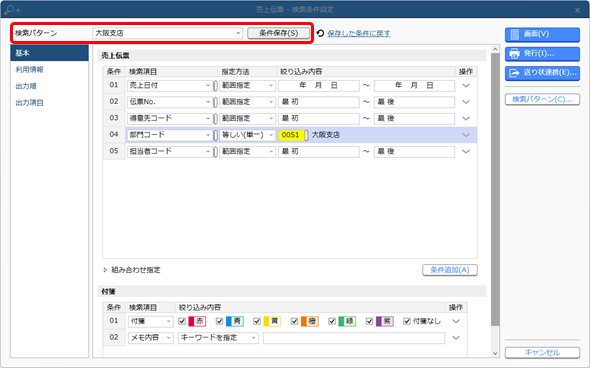This screenshot has height=368, width=590.
Task: Switch to 出力順 in sidebar
Action: point(26,86)
